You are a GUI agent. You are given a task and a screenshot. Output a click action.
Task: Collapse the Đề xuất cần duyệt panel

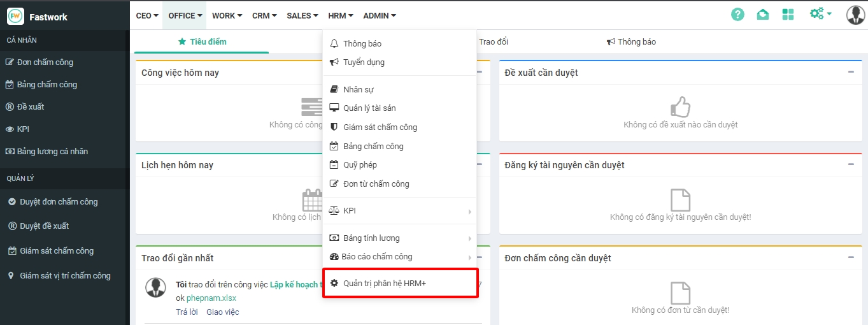(851, 72)
